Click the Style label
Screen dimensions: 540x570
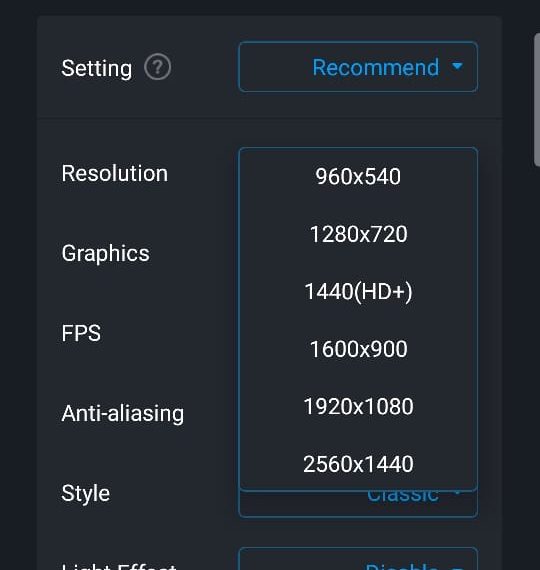pyautogui.click(x=86, y=494)
